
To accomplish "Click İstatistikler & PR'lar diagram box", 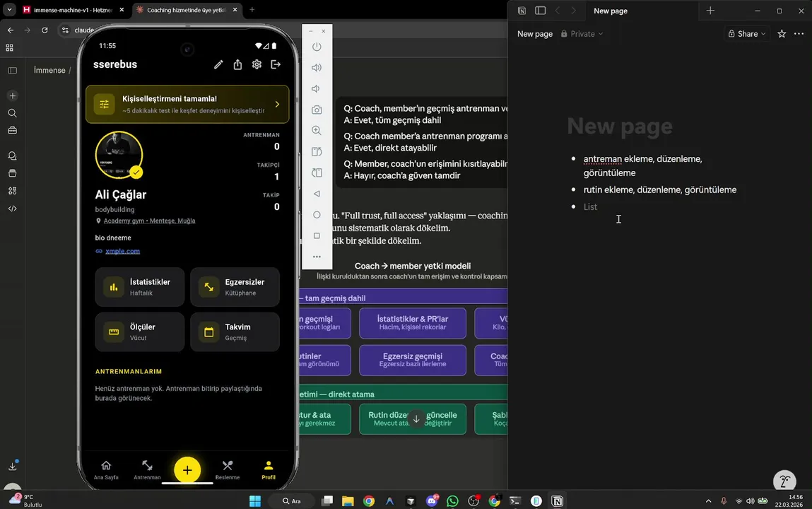I will [412, 322].
